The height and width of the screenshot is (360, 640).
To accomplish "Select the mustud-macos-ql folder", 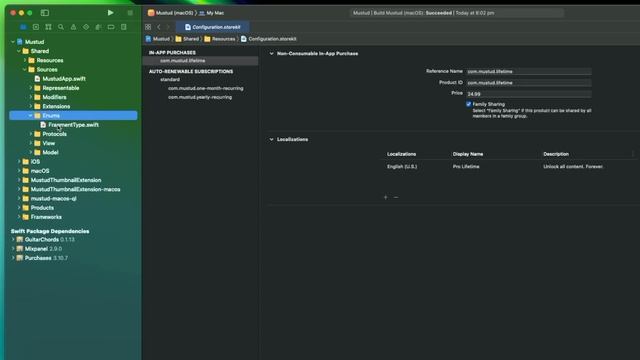I will (x=53, y=198).
